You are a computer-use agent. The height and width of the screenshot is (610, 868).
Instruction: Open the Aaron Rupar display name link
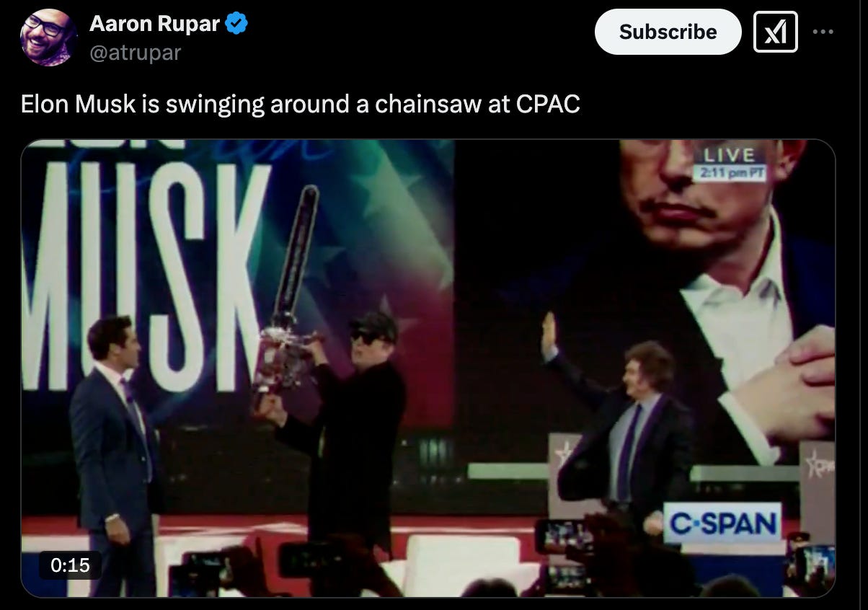(x=155, y=24)
